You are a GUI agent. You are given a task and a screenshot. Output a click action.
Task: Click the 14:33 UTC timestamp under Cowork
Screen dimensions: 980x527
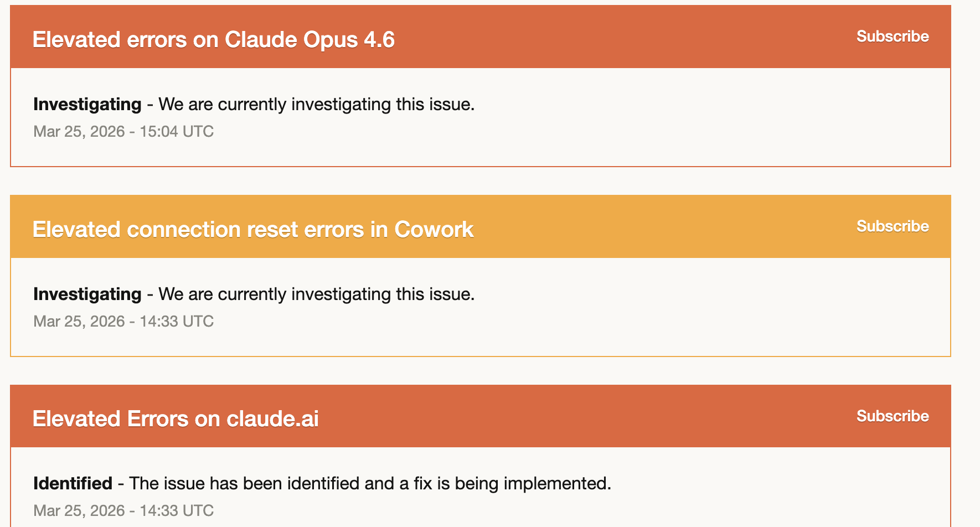123,321
